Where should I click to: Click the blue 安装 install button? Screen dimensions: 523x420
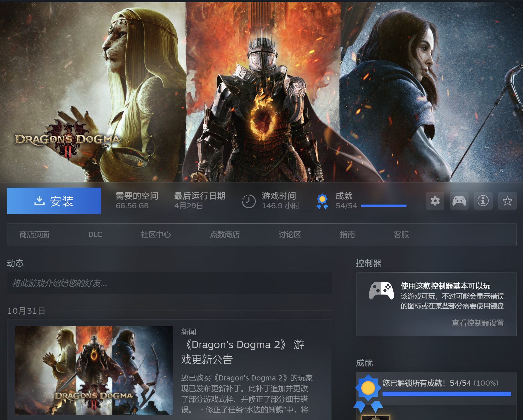tap(54, 201)
